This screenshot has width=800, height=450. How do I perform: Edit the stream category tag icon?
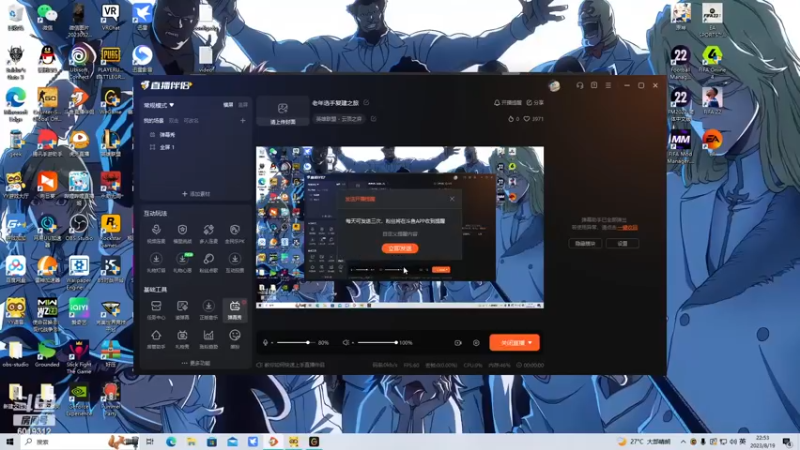[373, 119]
